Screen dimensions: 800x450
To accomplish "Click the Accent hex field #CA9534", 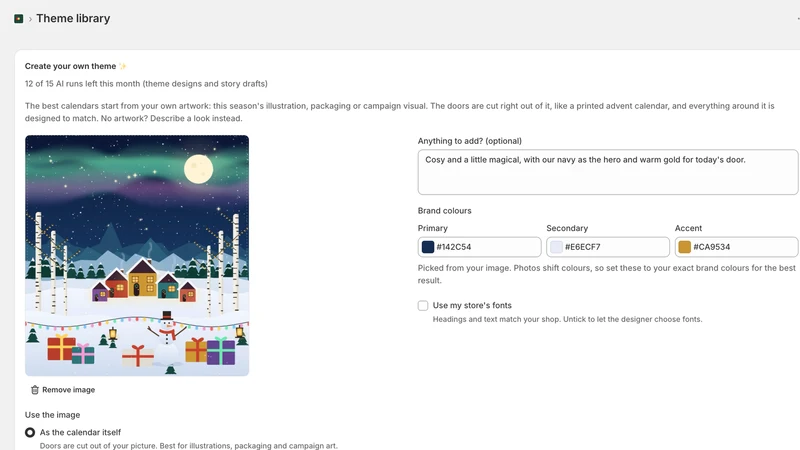I will pyautogui.click(x=737, y=247).
